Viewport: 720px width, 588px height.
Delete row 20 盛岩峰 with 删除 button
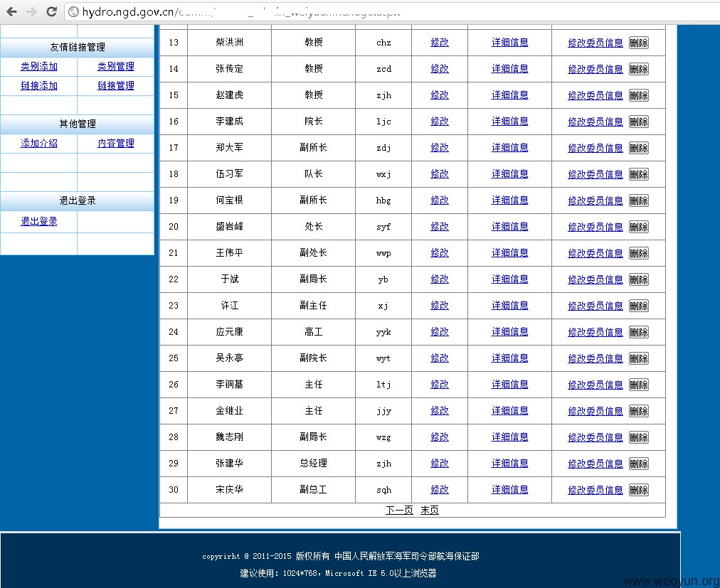(x=639, y=227)
